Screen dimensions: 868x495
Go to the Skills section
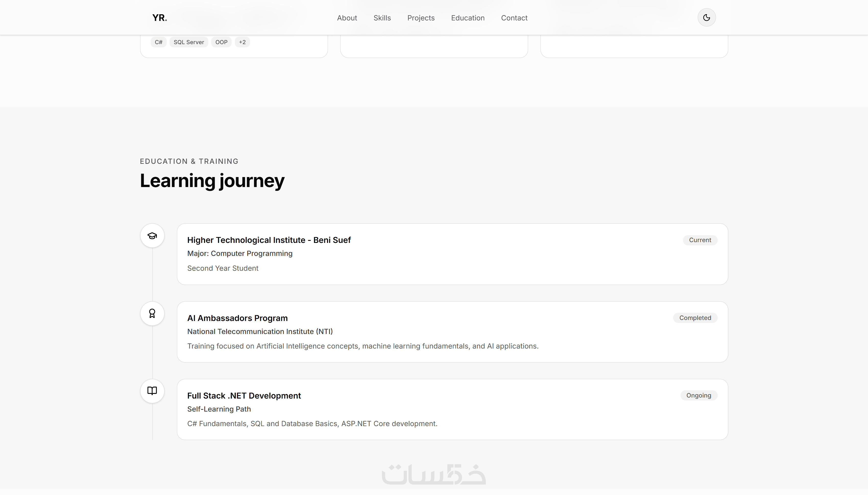[x=382, y=18]
